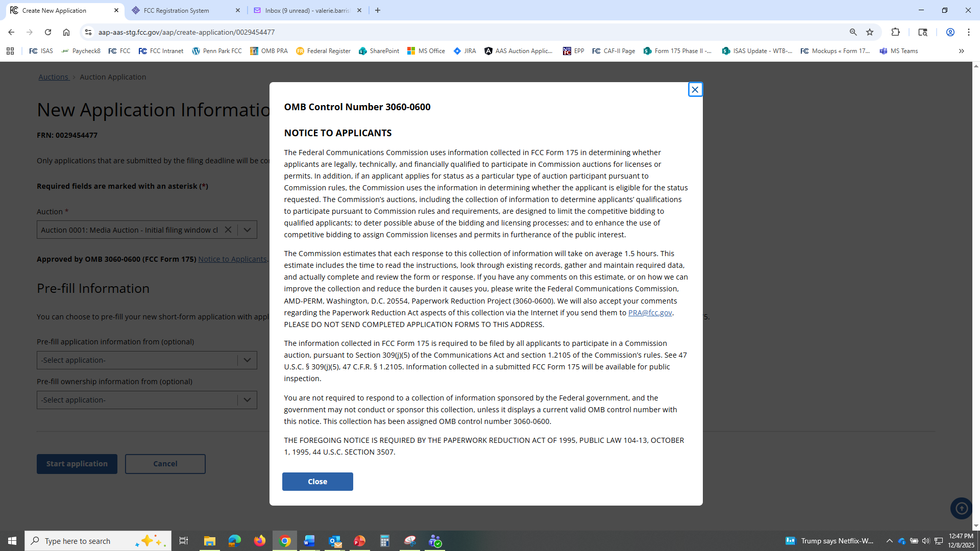
Task: Open the PRA@fcc.gov email link
Action: (x=650, y=313)
